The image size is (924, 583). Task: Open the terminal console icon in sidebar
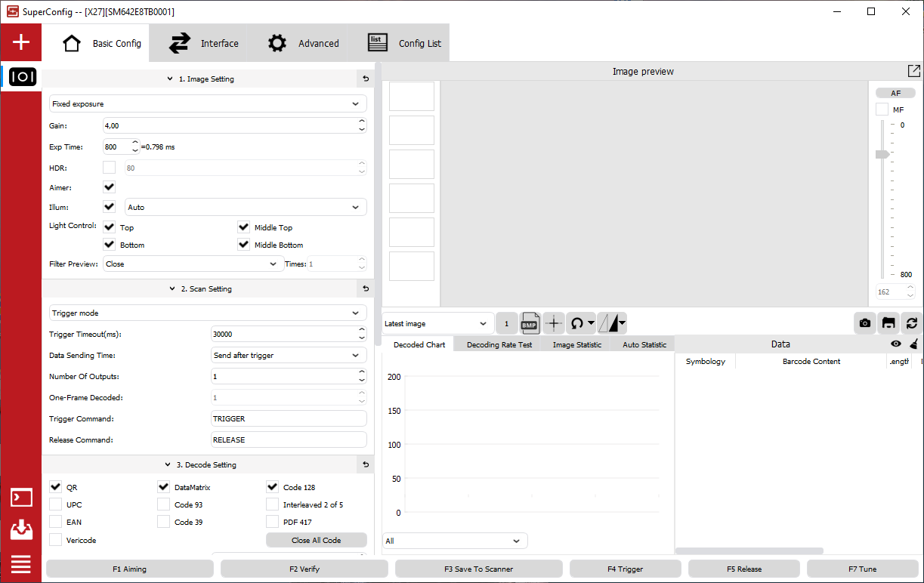pyautogui.click(x=21, y=498)
